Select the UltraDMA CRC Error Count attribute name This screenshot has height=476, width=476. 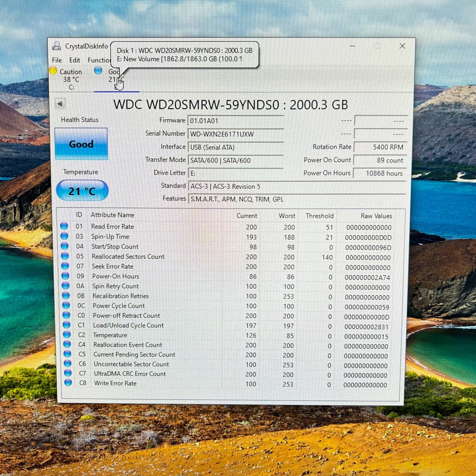click(130, 374)
